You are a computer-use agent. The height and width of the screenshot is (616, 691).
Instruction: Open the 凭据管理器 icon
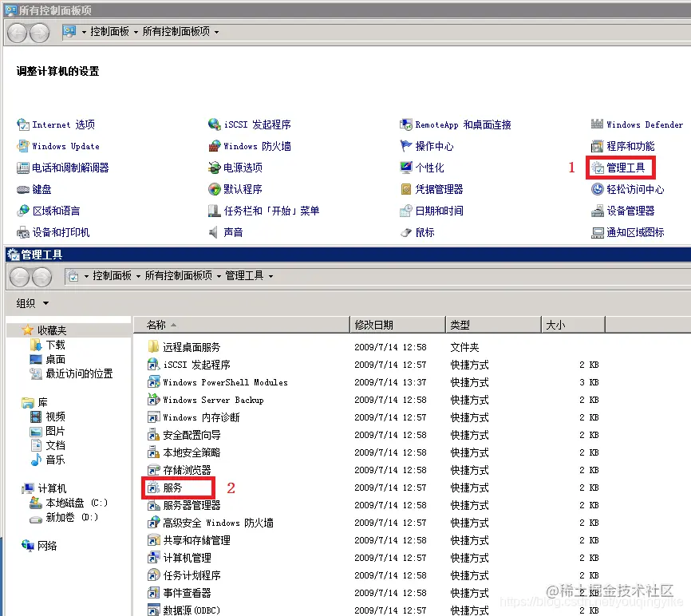(406, 189)
